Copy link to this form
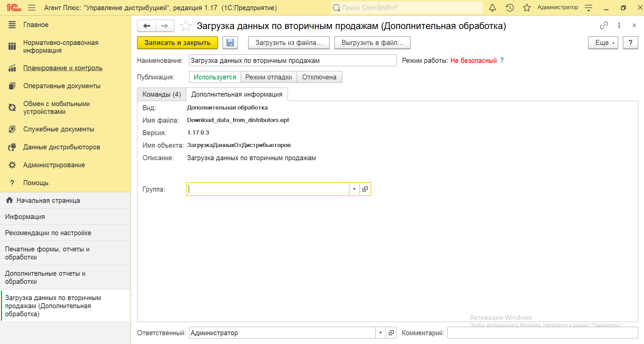Screen dimensions: 644x344 click(604, 25)
